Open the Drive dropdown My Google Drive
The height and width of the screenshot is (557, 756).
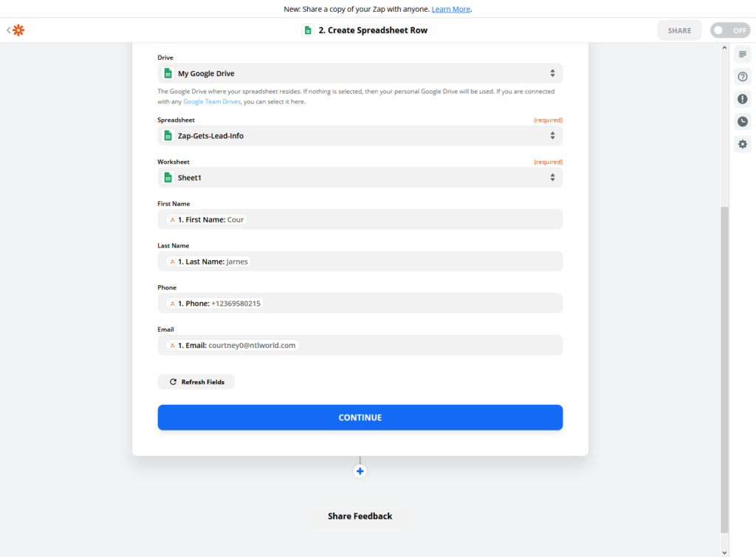pyautogui.click(x=360, y=73)
